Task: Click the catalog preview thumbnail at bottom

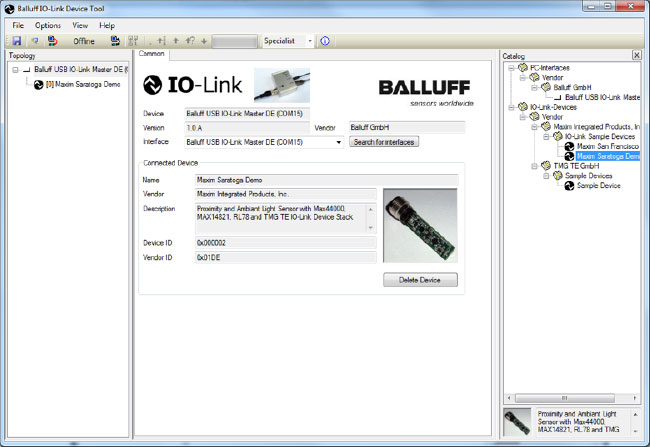Action: pyautogui.click(x=517, y=422)
